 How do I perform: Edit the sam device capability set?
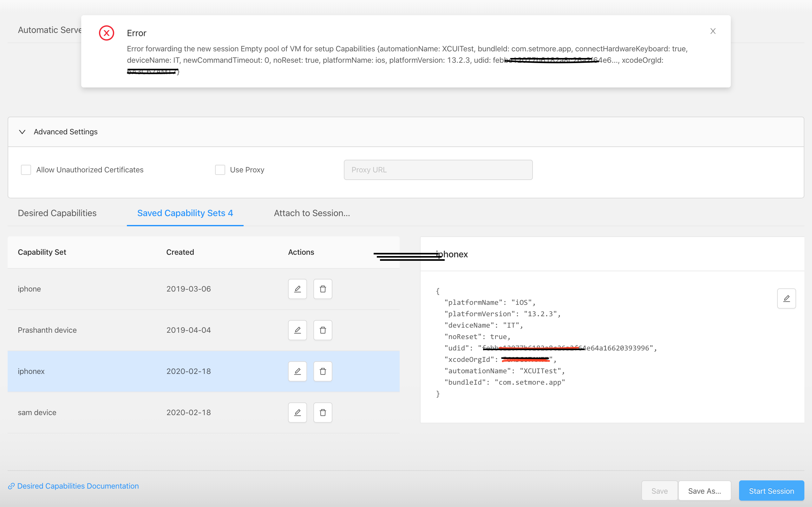coord(297,413)
